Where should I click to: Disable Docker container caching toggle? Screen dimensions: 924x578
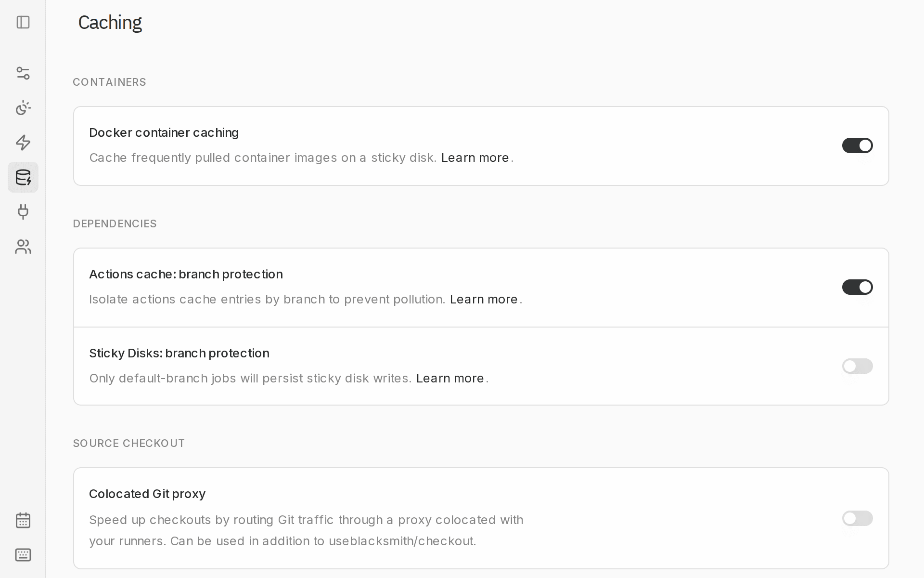pos(857,145)
